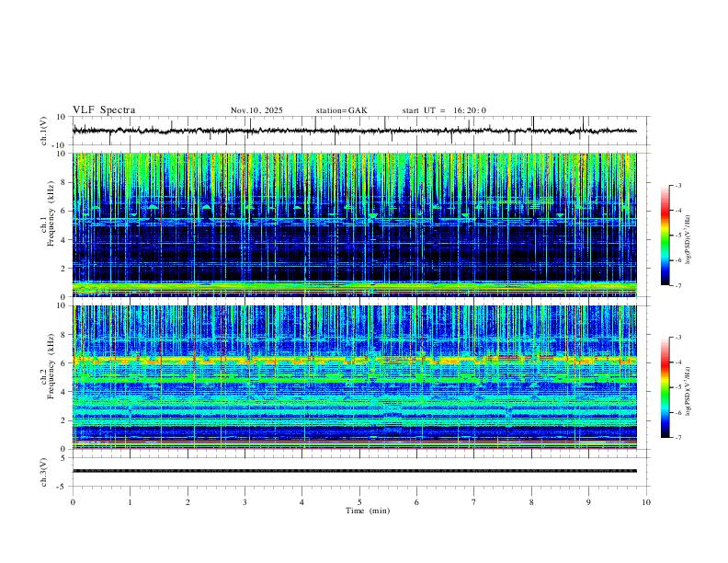Click time axis tick label '7'
This screenshot has width=728, height=563.
pyautogui.click(x=474, y=502)
